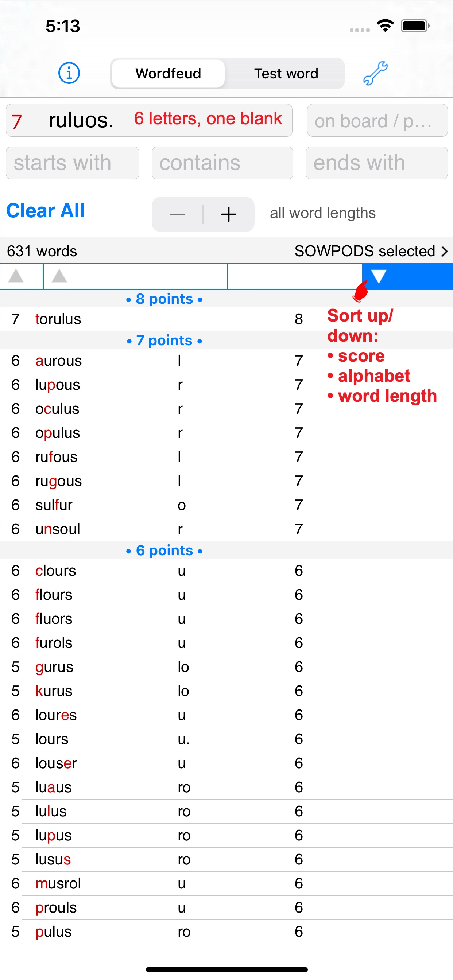Tap the red number 7 in the letters field

pyautogui.click(x=17, y=122)
